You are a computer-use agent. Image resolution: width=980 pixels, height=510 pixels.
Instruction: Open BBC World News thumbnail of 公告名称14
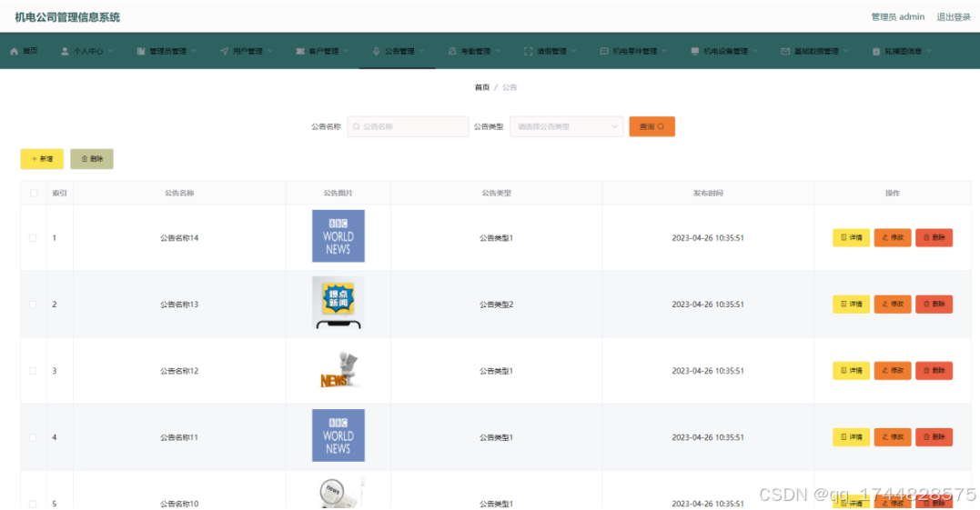[x=338, y=236]
